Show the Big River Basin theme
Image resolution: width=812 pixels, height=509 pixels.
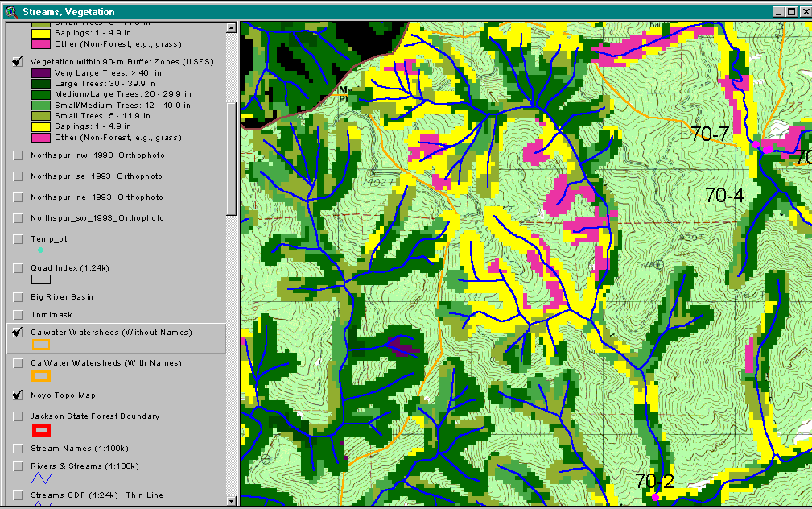coord(18,297)
